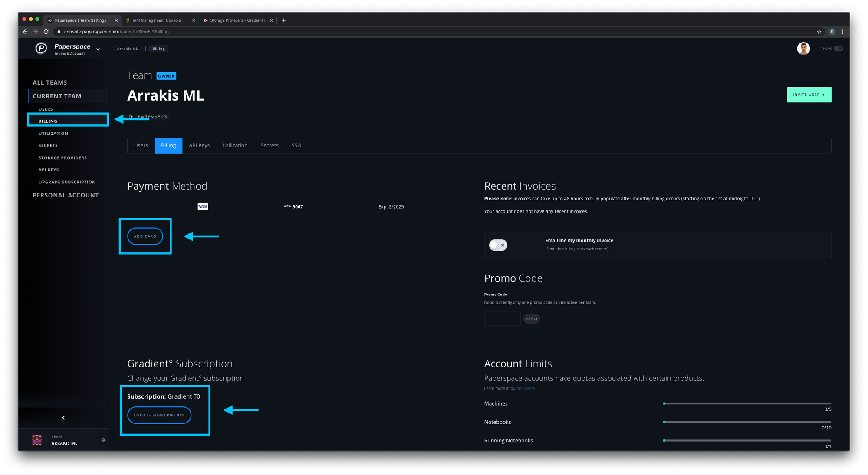The image size is (868, 475).
Task: Bookmark page with star icon
Action: 819,32
